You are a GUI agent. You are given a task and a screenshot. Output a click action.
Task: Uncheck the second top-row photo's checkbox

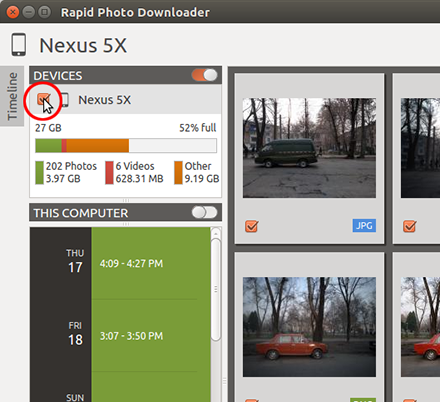(409, 226)
